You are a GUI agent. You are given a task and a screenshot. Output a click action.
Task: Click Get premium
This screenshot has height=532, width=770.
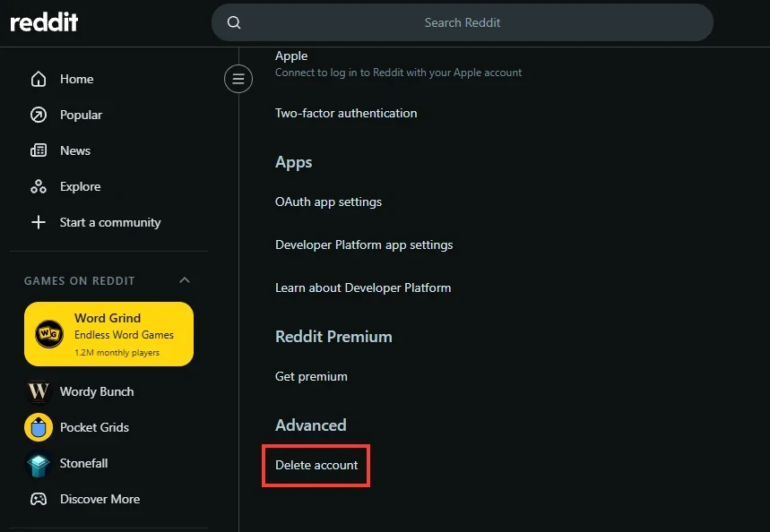pyautogui.click(x=311, y=376)
